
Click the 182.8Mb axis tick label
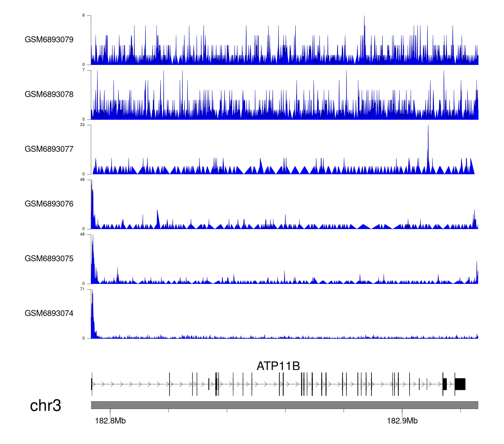[110, 421]
